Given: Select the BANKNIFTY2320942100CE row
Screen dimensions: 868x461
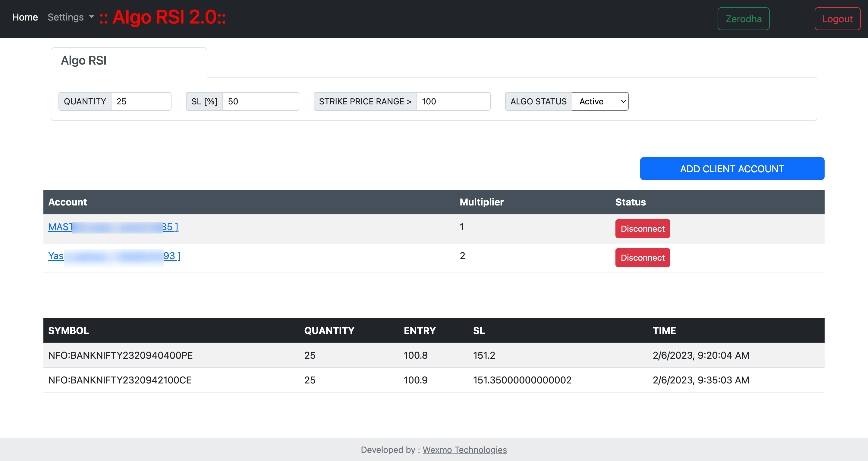Looking at the screenshot, I should coord(120,380).
